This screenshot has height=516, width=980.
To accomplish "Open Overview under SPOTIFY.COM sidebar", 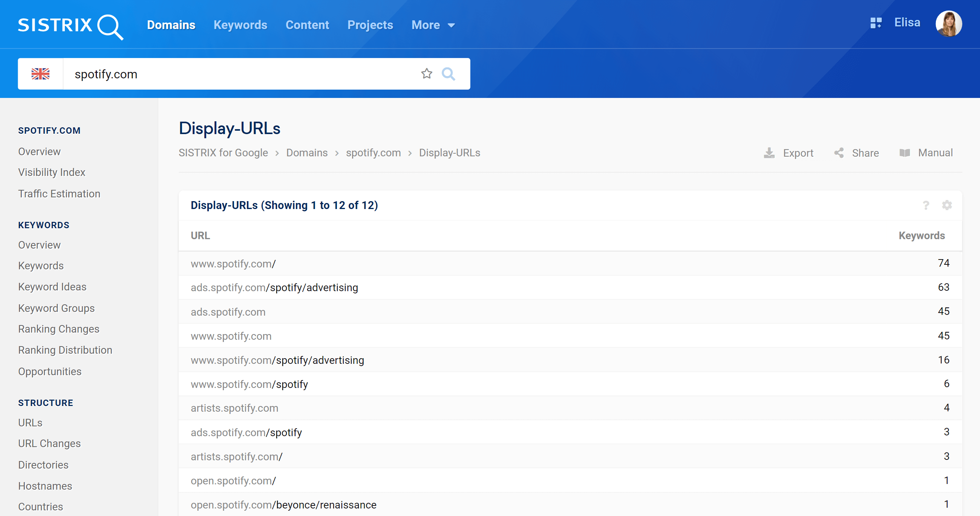I will pyautogui.click(x=39, y=151).
